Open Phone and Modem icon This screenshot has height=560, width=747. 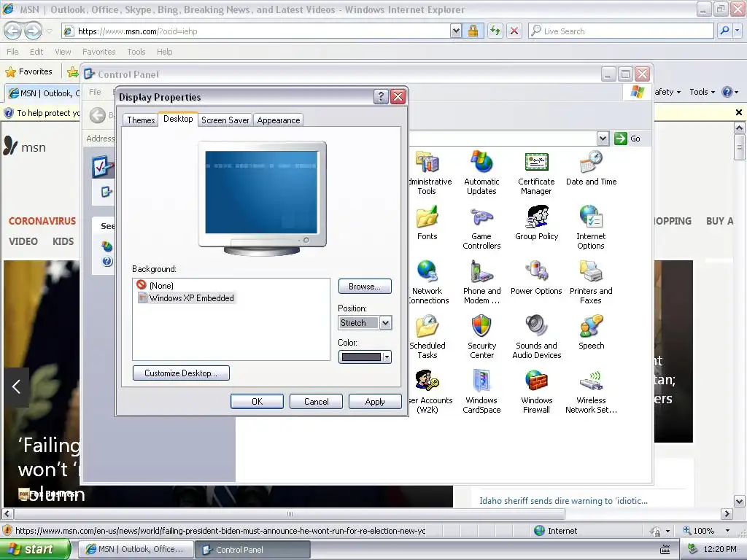[481, 282]
